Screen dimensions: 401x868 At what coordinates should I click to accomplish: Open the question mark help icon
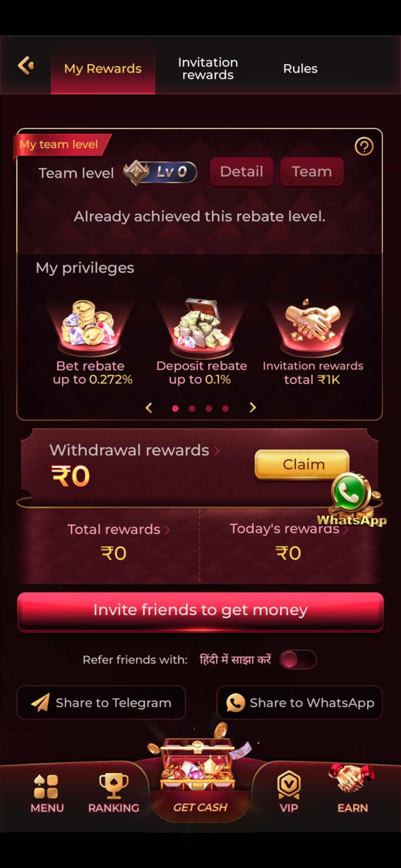pyautogui.click(x=364, y=147)
